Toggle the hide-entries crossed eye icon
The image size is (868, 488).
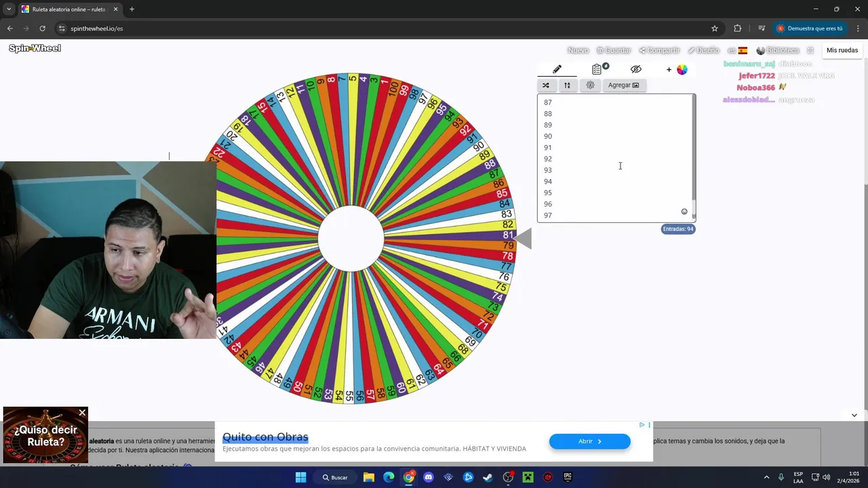click(x=635, y=69)
